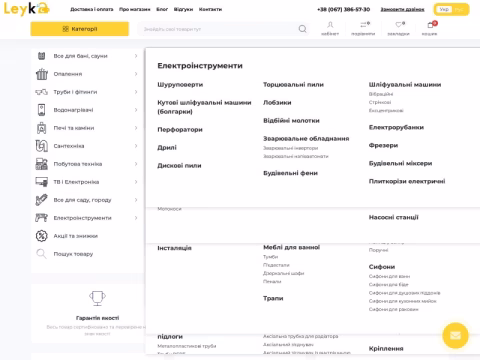Open Шуруповерти subcategory
The image size is (480, 360).
pos(180,85)
